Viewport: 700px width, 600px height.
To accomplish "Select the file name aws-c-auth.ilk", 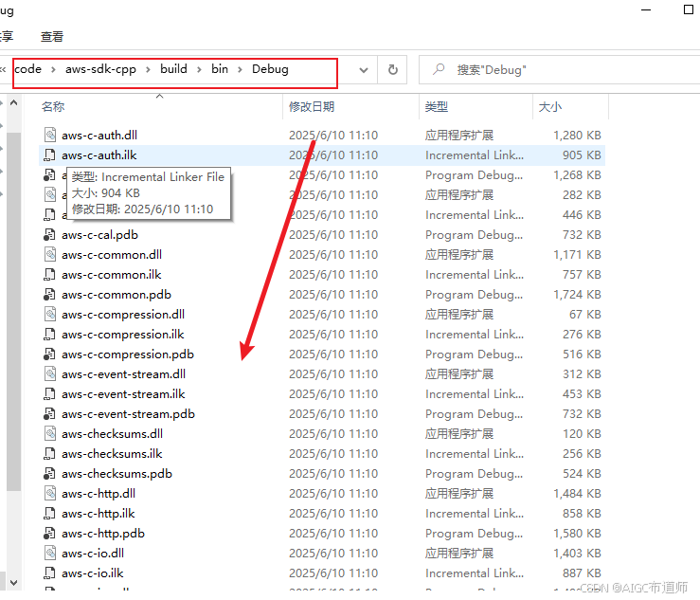I will (99, 155).
